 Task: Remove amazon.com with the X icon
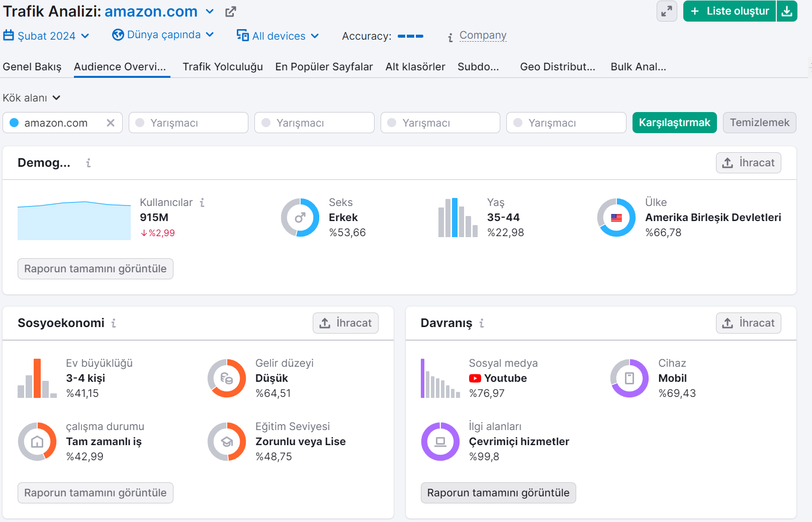(111, 123)
